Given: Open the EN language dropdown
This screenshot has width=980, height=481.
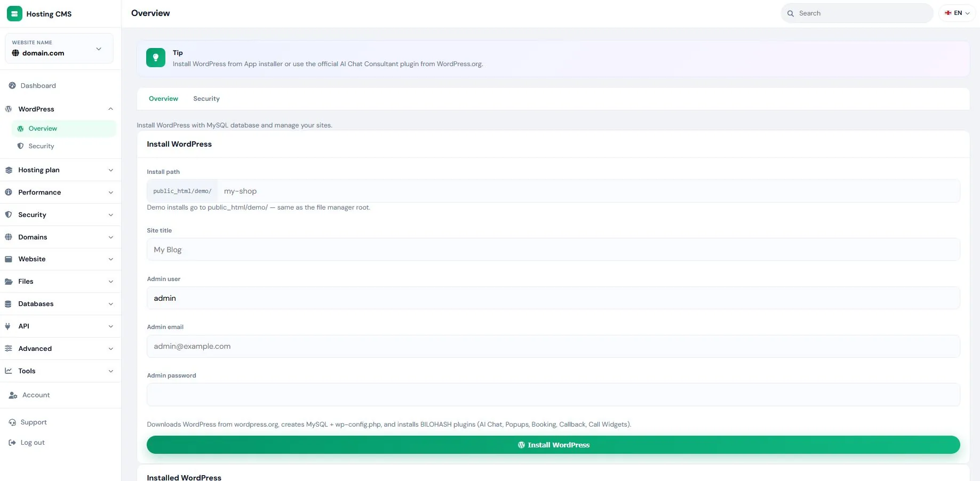Looking at the screenshot, I should click(x=957, y=13).
